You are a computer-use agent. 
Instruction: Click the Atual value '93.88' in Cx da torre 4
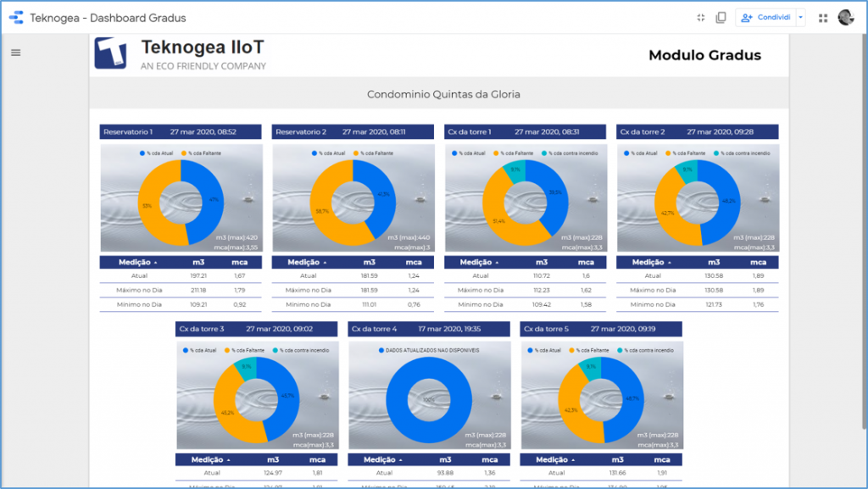[x=445, y=473]
